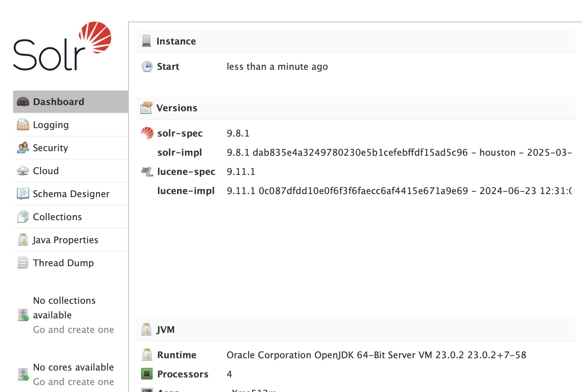This screenshot has width=582, height=392.
Task: Select 'less than a minute ago' value
Action: 277,67
